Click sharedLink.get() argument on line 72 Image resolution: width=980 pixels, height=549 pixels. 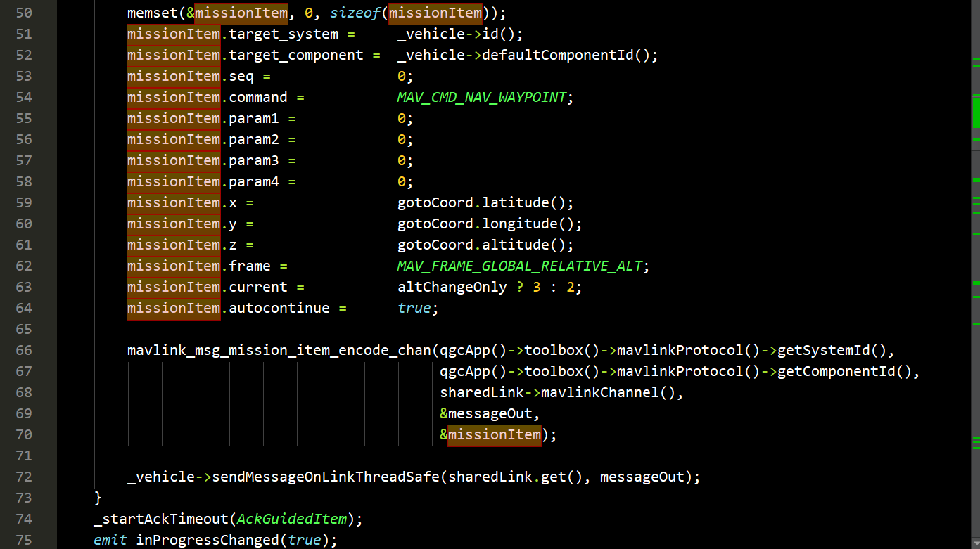515,477
